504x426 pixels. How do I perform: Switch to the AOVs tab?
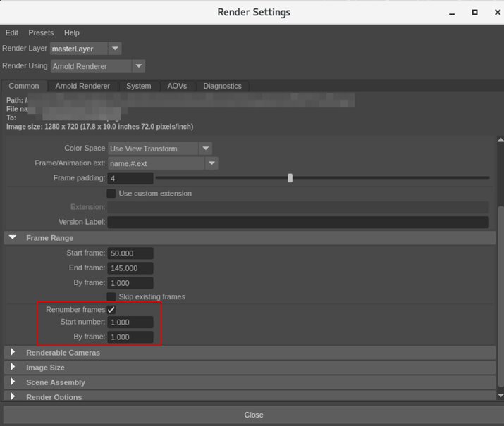click(x=177, y=86)
